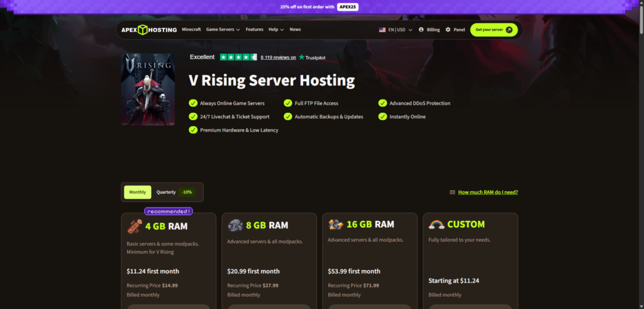Screen dimensions: 644x309
Task: Click the arrow icon in Get your server
Action: [x=509, y=30]
